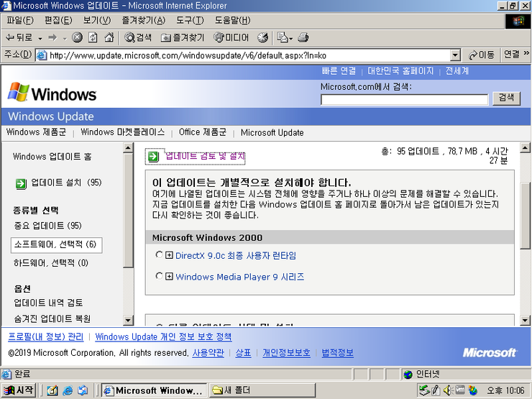
Task: Open the Microsoft Update tab
Action: [x=272, y=133]
